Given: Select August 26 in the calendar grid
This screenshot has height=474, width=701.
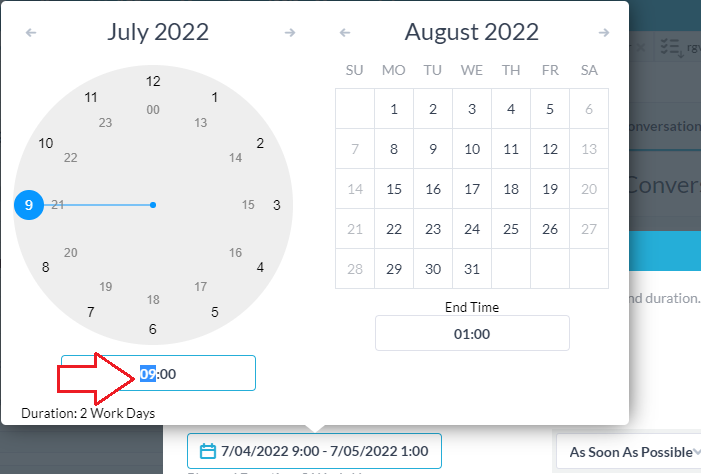Looking at the screenshot, I should [549, 229].
